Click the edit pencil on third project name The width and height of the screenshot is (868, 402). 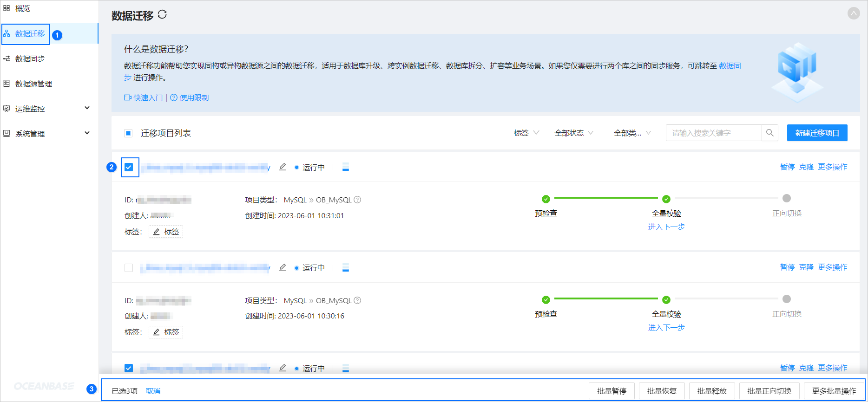pos(283,368)
